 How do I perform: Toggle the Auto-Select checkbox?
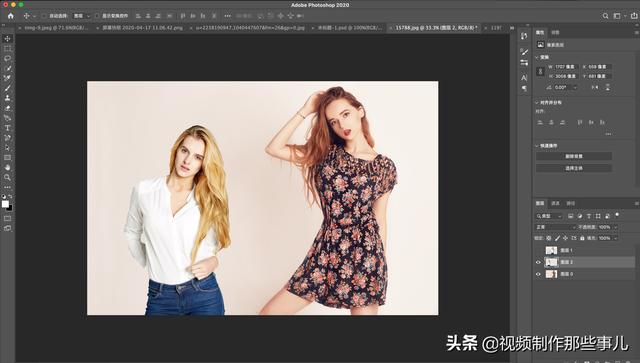[x=44, y=16]
